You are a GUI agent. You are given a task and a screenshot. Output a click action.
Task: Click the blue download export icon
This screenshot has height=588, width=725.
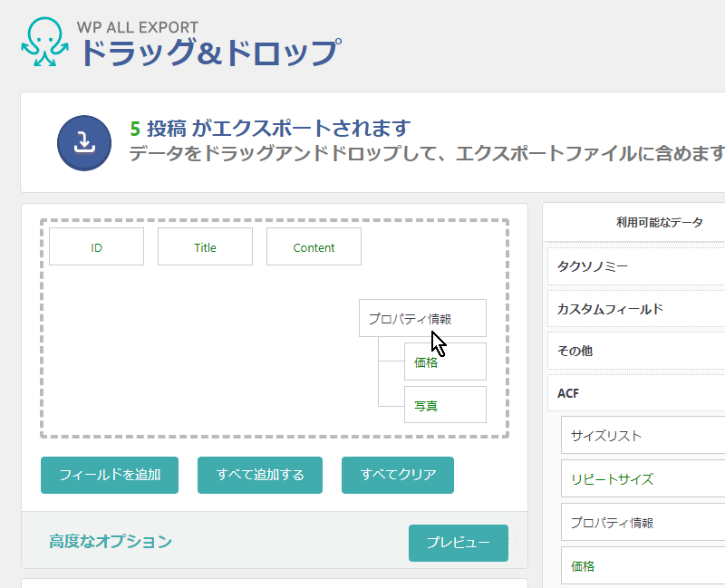coord(84,143)
